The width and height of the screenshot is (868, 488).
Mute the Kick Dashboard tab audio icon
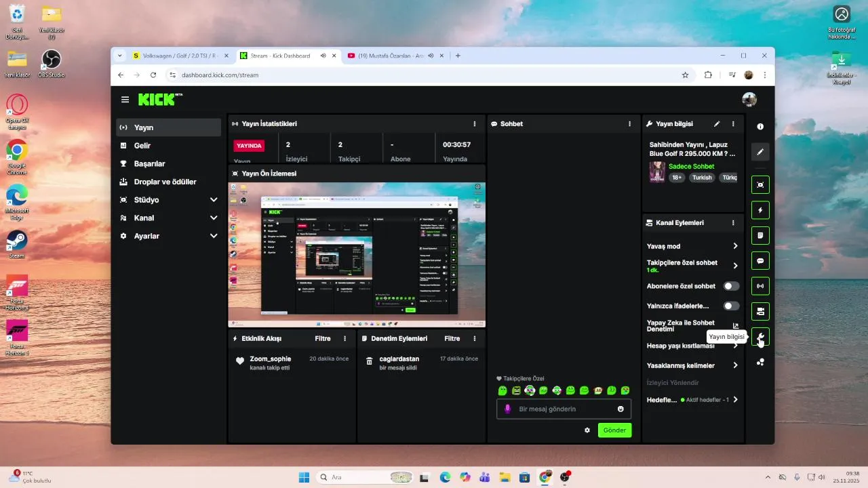pyautogui.click(x=323, y=56)
